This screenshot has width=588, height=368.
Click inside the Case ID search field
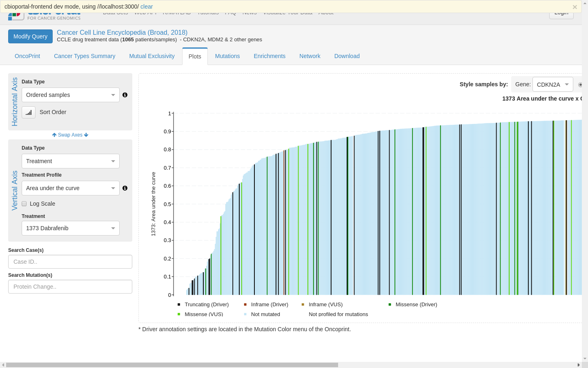tap(70, 261)
